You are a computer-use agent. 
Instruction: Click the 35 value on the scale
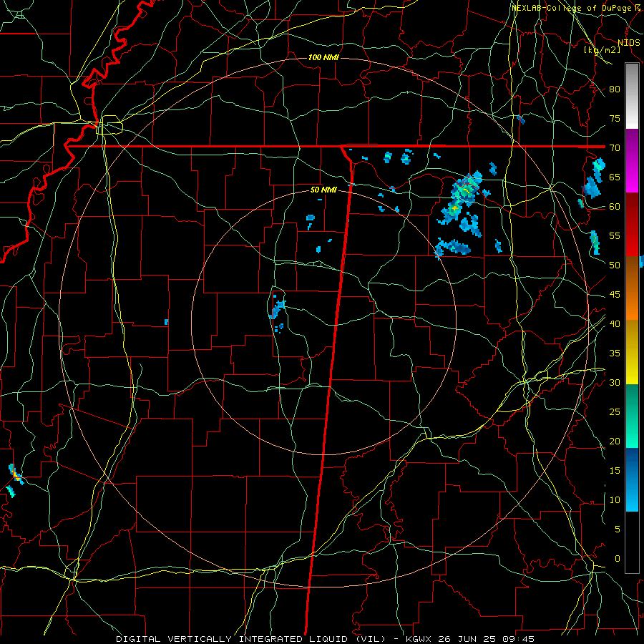615,353
